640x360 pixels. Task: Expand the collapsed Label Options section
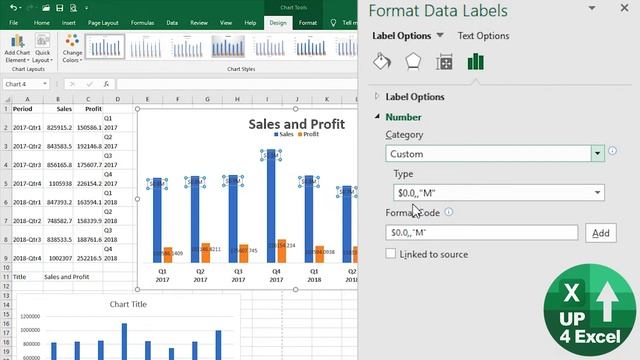pyautogui.click(x=377, y=96)
